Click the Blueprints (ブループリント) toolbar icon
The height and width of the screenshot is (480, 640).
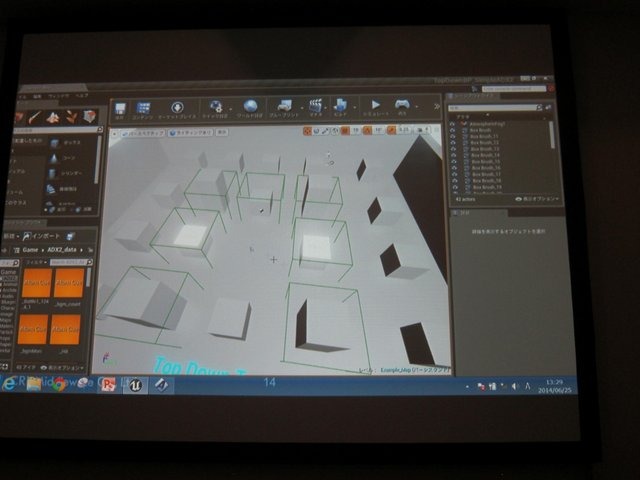284,106
